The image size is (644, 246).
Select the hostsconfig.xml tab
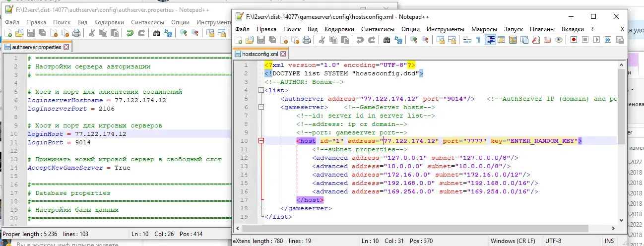pos(260,54)
